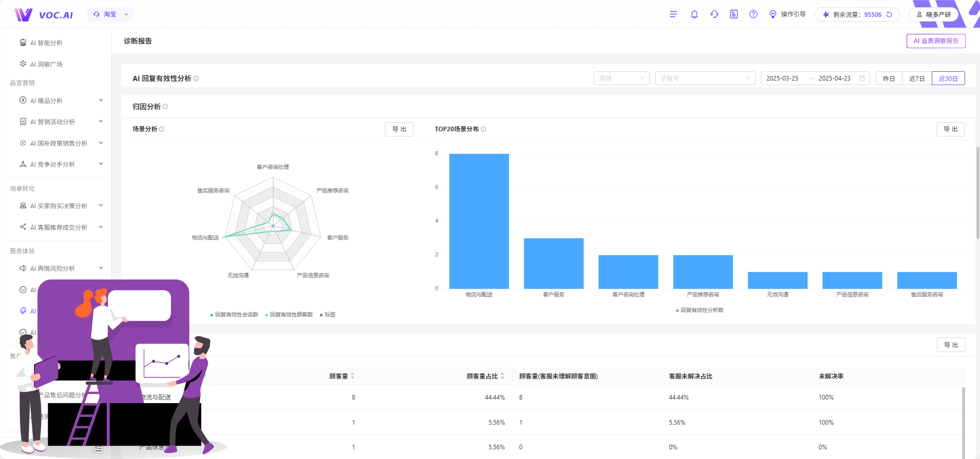Toggle 回复有效性分析数 legend under bar chart
This screenshot has width=980, height=459.
pyautogui.click(x=700, y=310)
